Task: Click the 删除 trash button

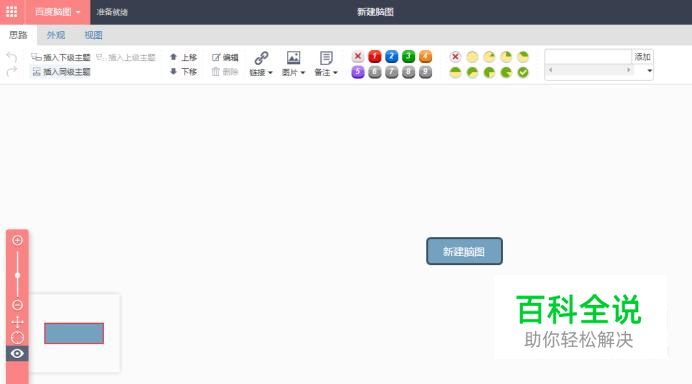Action: click(x=225, y=72)
